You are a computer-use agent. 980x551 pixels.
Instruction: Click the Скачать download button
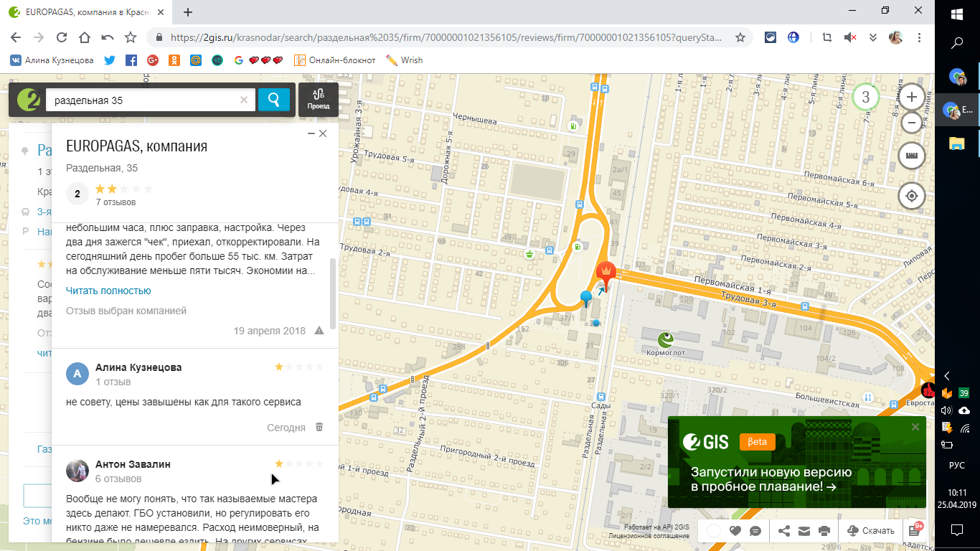coord(871,531)
